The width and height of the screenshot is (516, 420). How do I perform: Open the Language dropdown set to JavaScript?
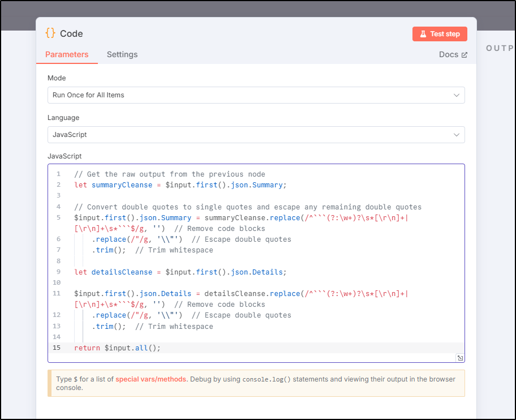[256, 135]
